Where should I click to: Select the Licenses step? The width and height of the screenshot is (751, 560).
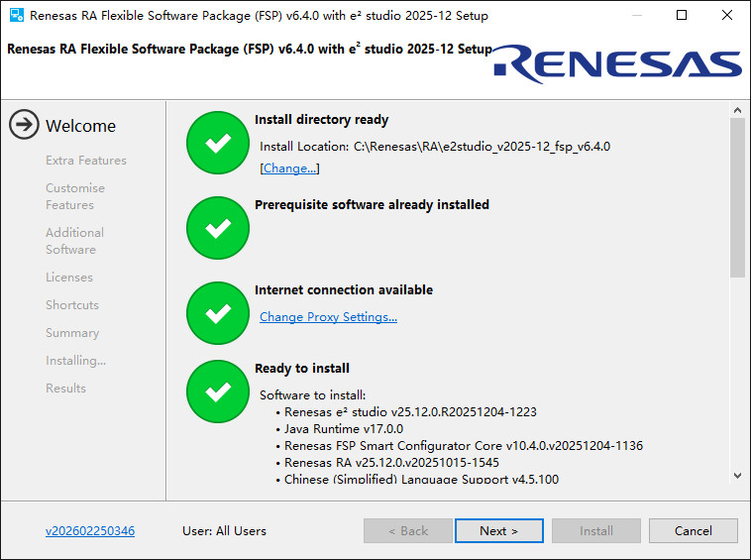coord(69,278)
